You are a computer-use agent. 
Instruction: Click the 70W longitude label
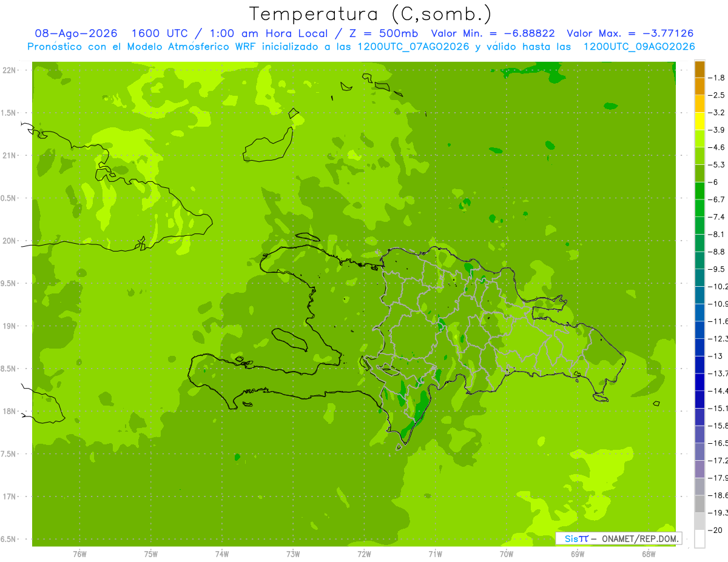point(507,554)
